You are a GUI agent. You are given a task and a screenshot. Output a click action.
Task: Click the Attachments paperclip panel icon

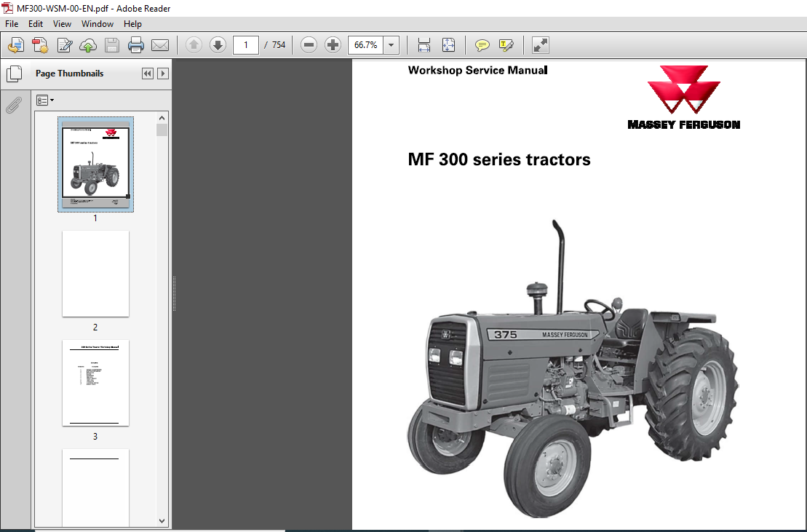14,105
